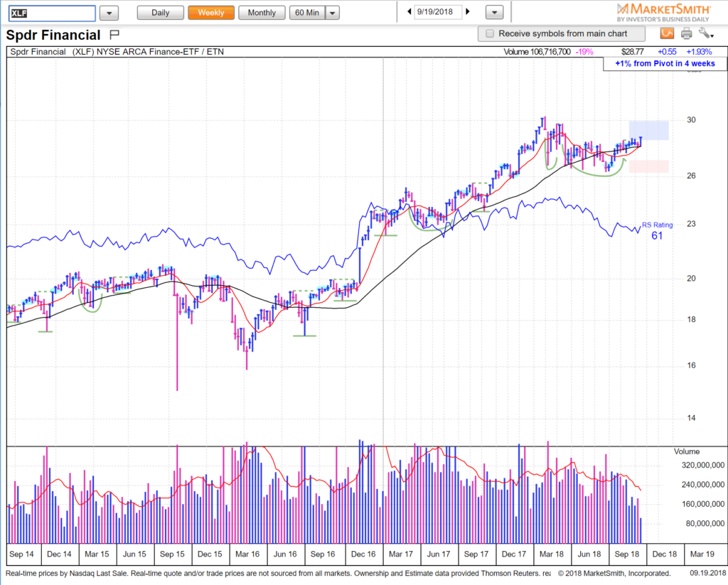Image resolution: width=728 pixels, height=585 pixels.
Task: Click the printer icon
Action: [686, 33]
